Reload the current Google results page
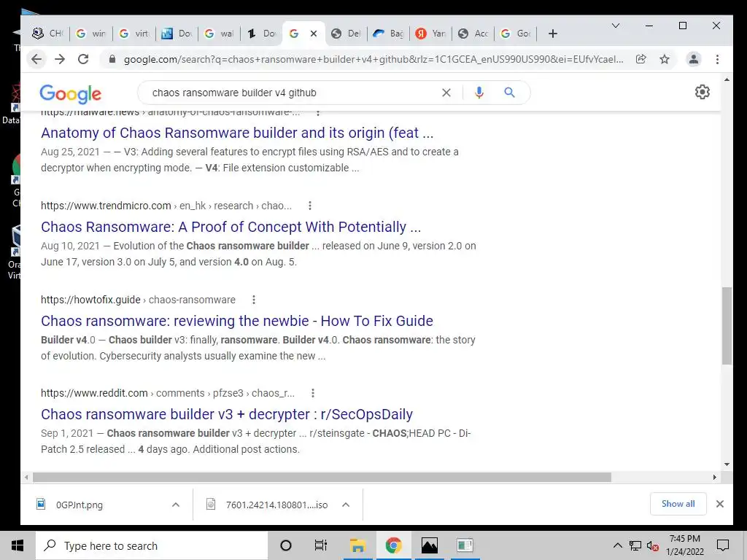Image resolution: width=747 pixels, height=560 pixels. pyautogui.click(x=83, y=59)
